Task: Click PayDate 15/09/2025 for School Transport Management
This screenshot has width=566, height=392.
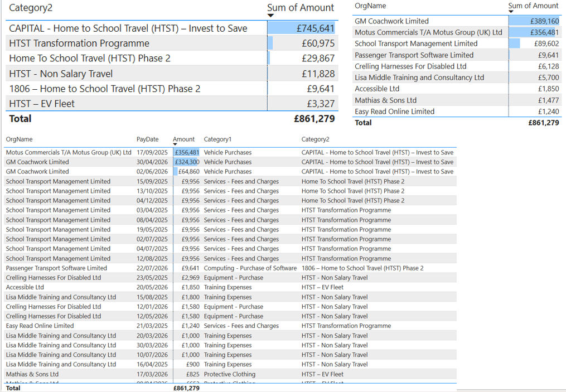Action: 152,181
